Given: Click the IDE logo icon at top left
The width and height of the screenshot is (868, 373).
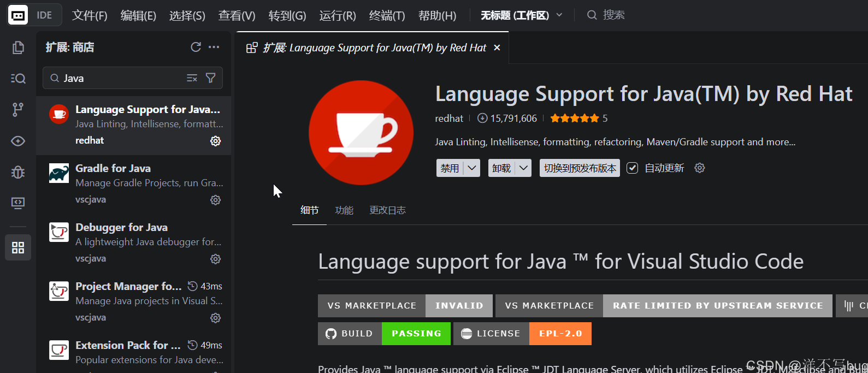Looking at the screenshot, I should 18,15.
